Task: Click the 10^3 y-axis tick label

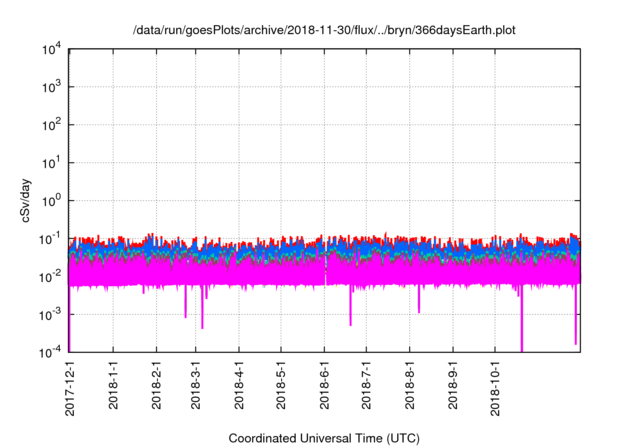Action: click(x=50, y=87)
